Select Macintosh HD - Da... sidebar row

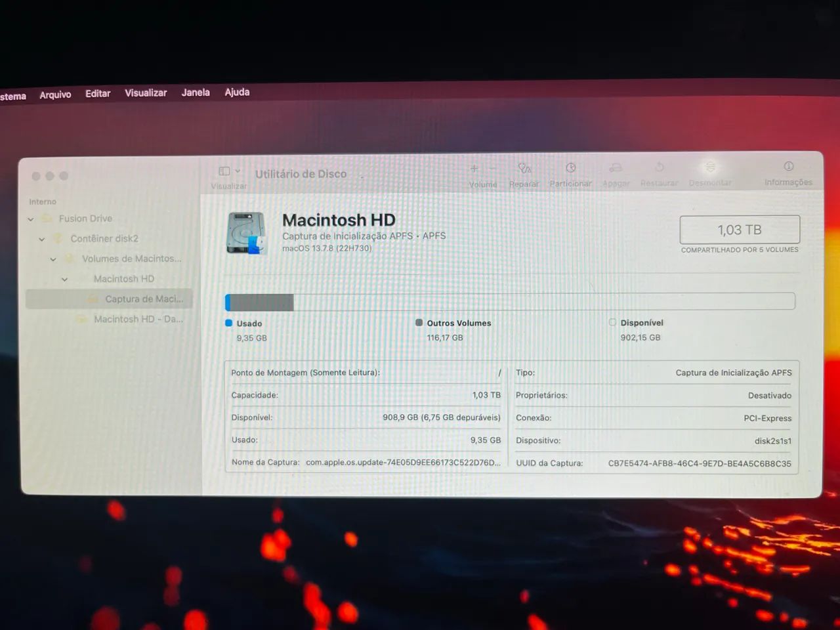click(109, 319)
